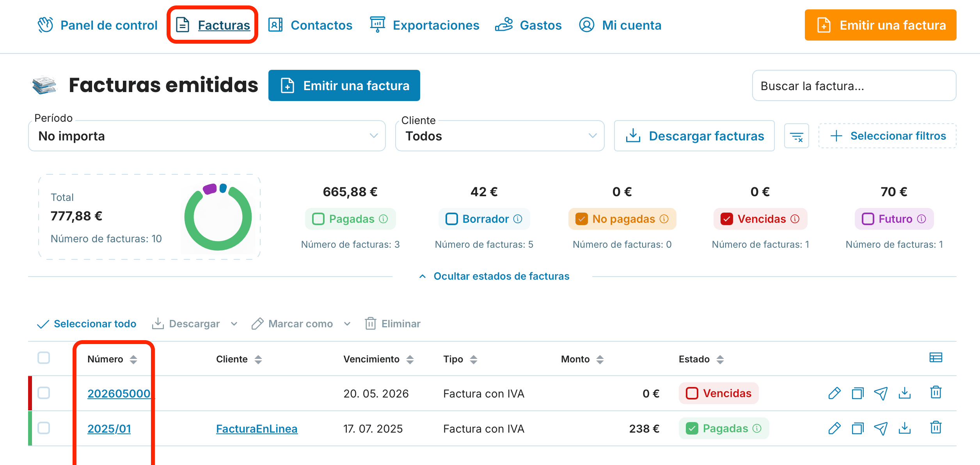The image size is (980, 465).
Task: Open the Gastos section
Action: (528, 25)
